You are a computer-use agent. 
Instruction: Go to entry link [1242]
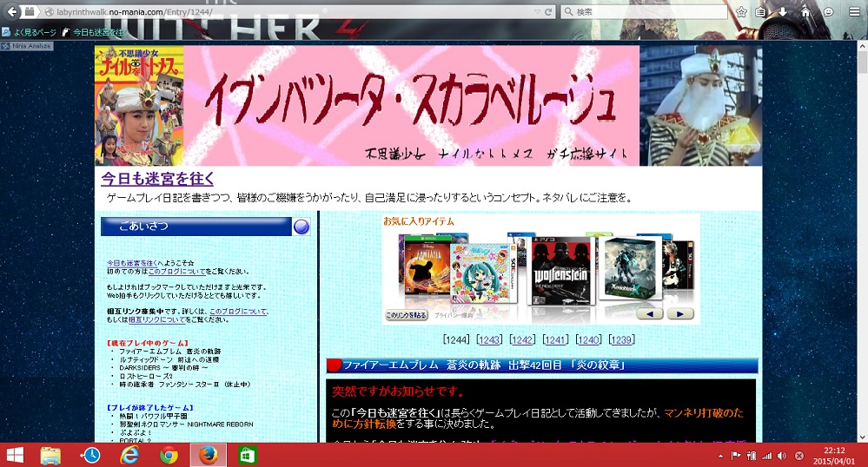click(x=522, y=339)
